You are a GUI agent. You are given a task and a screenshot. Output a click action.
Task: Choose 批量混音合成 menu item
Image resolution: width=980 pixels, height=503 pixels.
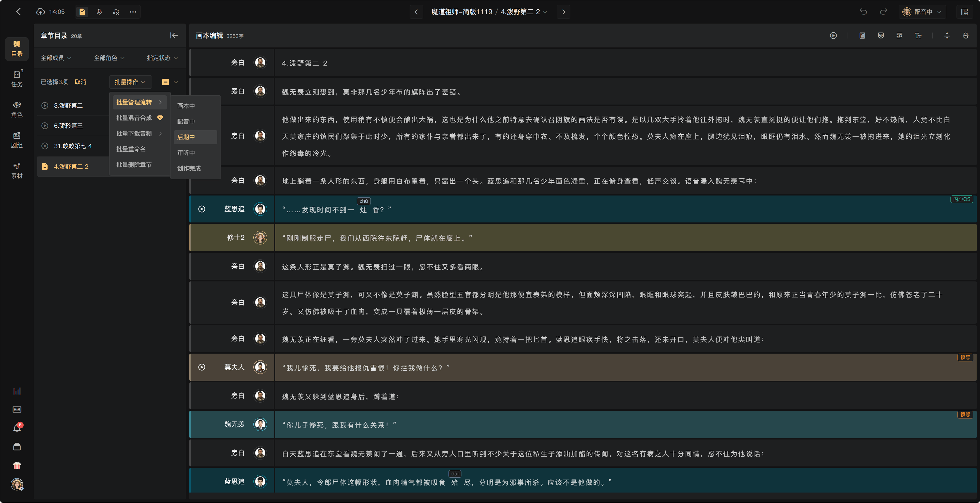tap(140, 118)
